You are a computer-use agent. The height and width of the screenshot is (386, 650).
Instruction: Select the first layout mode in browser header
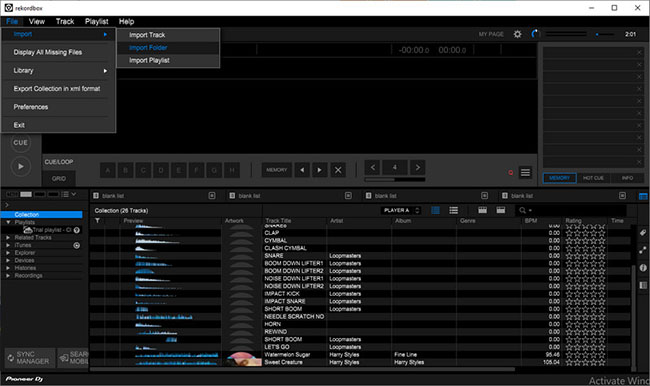click(x=12, y=194)
